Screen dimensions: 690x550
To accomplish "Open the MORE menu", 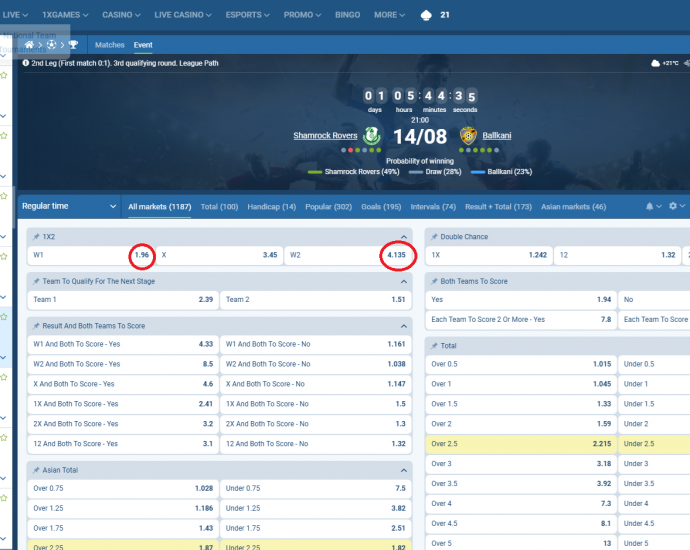I will (x=389, y=15).
